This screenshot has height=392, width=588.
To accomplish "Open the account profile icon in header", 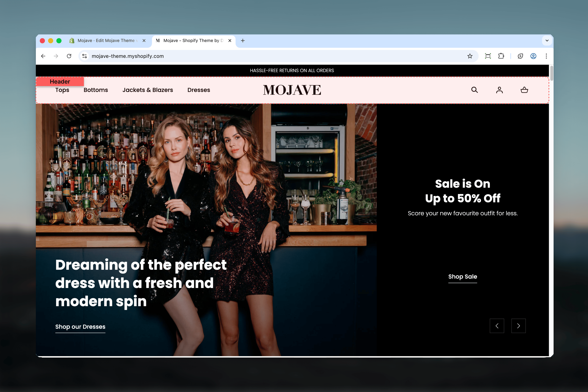I will [x=499, y=90].
